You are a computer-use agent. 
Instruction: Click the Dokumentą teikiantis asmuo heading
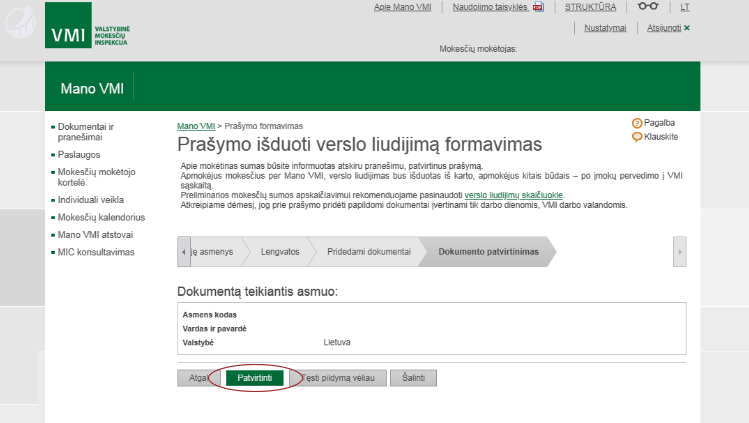257,292
